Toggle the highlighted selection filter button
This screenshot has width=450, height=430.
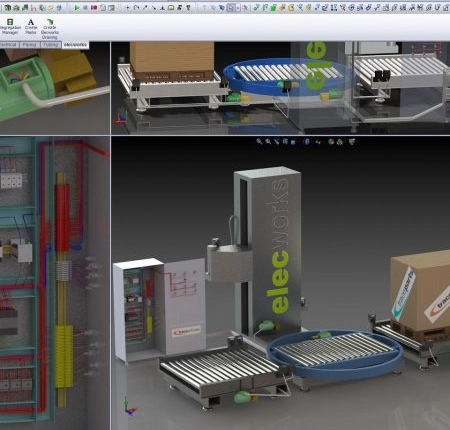tap(230, 7)
